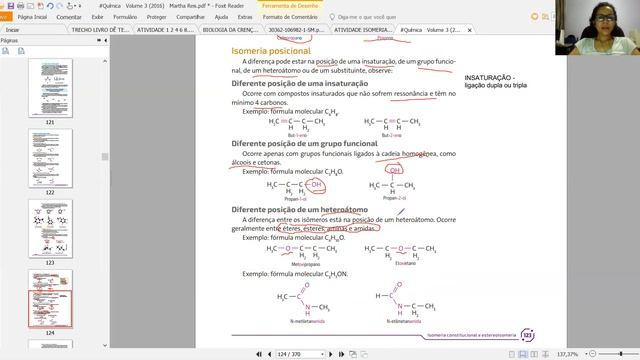The height and width of the screenshot is (360, 640).
Task: Select single page view mode icon
Action: coord(512,354)
